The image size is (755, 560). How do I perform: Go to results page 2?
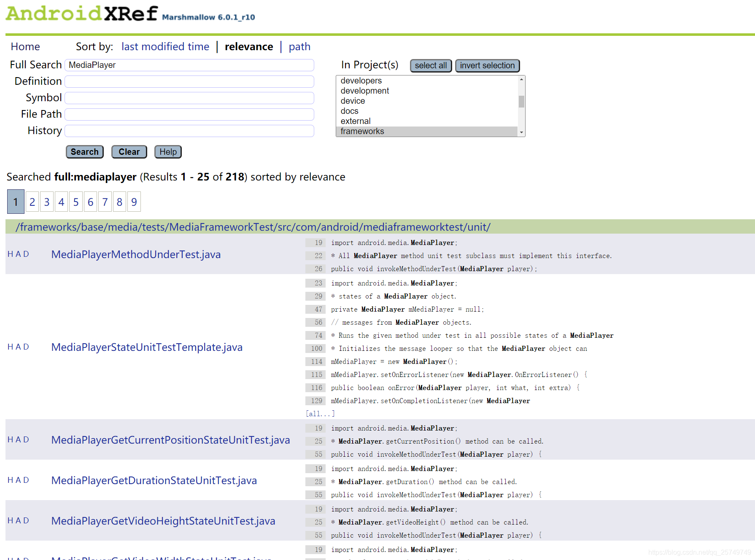[x=32, y=202]
